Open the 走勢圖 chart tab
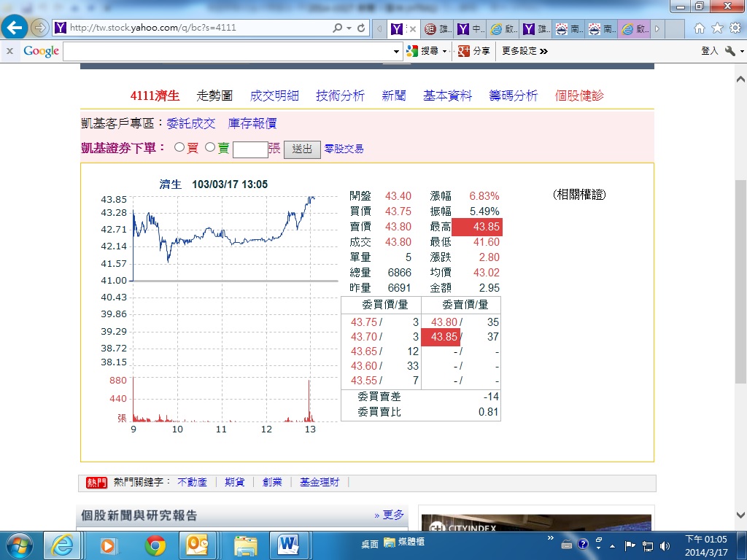 (x=214, y=96)
